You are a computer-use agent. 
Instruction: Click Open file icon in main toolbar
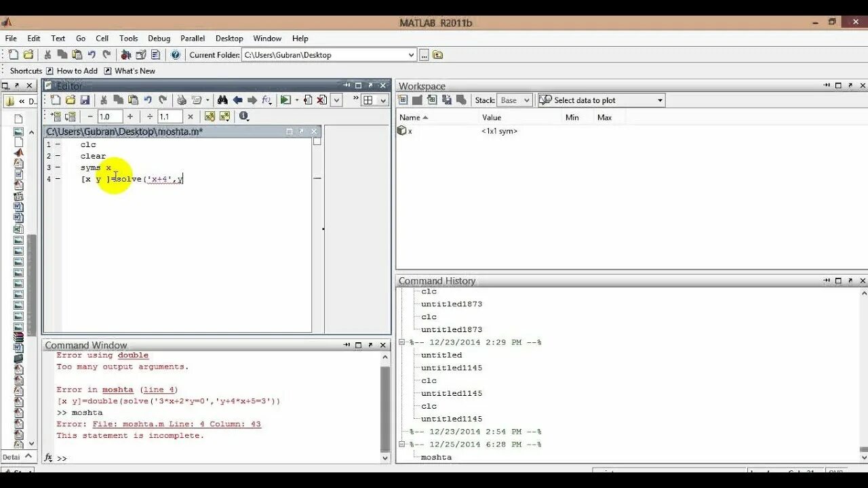point(28,55)
